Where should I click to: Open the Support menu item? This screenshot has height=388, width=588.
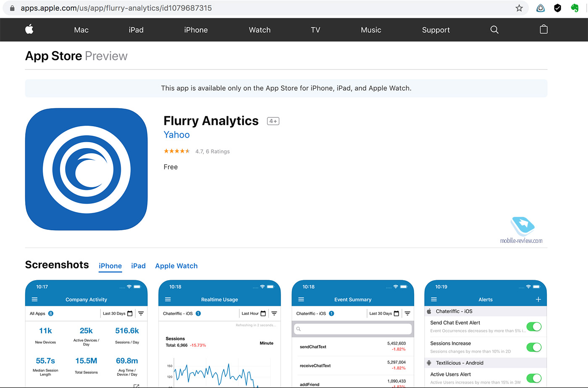click(436, 30)
